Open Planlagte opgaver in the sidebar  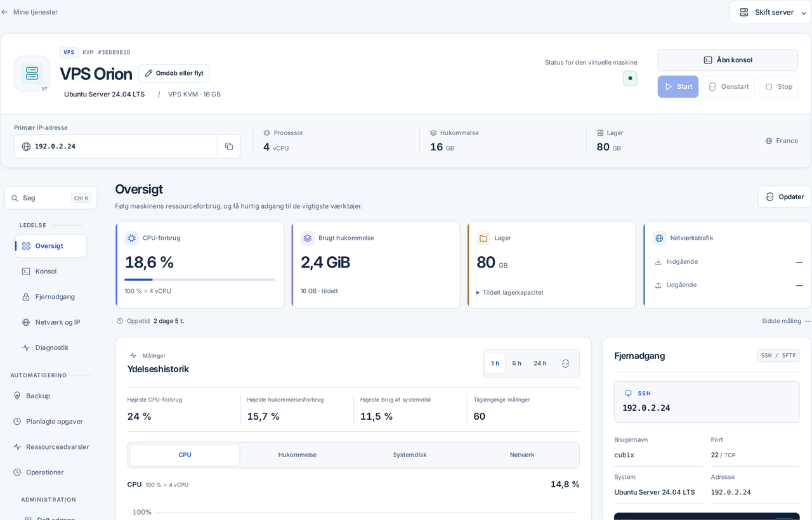[x=51, y=421]
